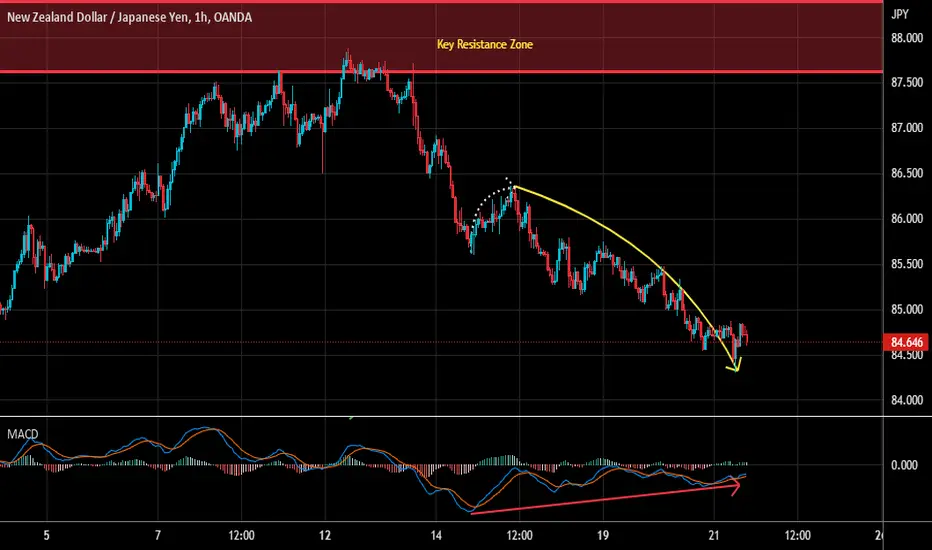Image resolution: width=932 pixels, height=550 pixels.
Task: Click the MACD 0.000 axis label
Action: [903, 465]
